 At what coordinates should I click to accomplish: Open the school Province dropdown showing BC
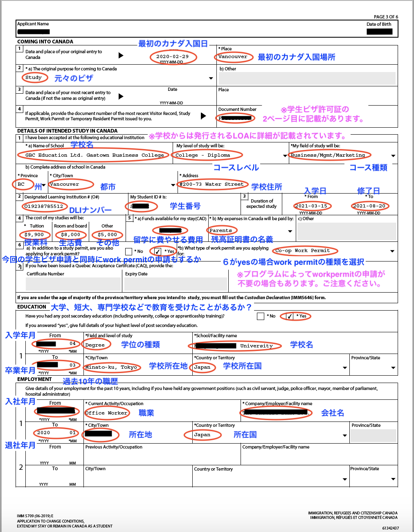[x=44, y=185]
